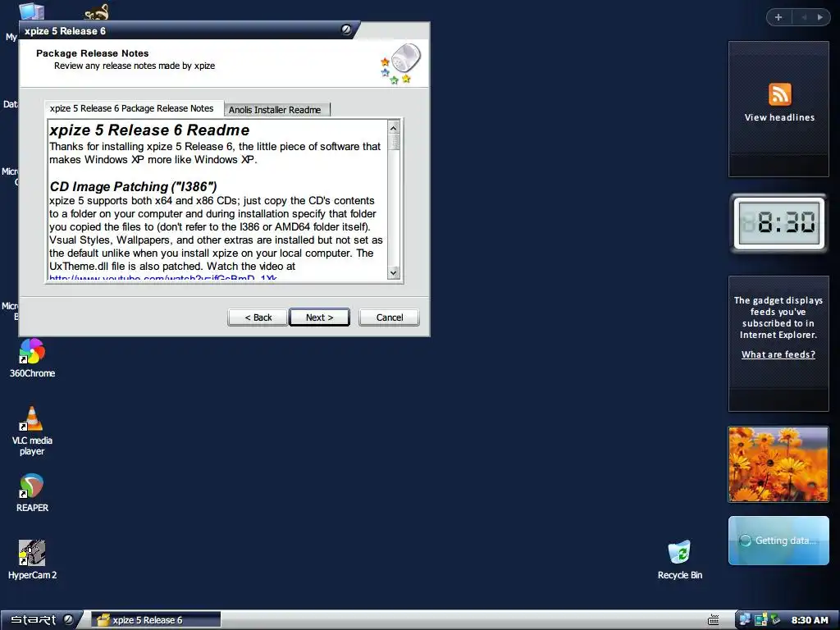Click View headlines in the feed gadget
Viewport: 840px width, 630px height.
pyautogui.click(x=779, y=117)
